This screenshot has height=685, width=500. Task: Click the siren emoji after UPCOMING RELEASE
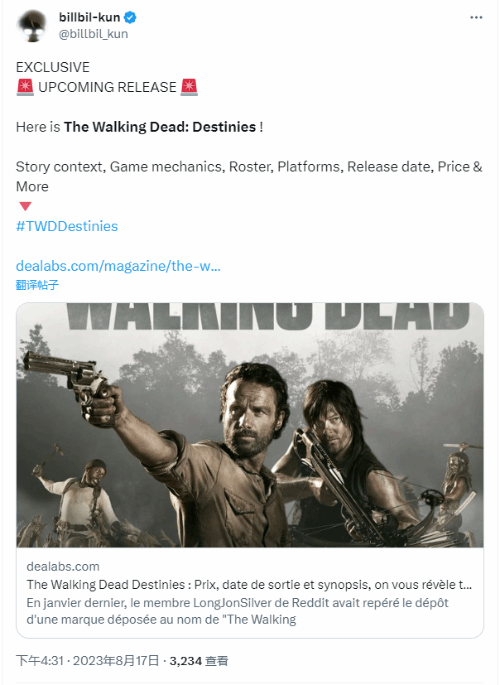[x=189, y=87]
